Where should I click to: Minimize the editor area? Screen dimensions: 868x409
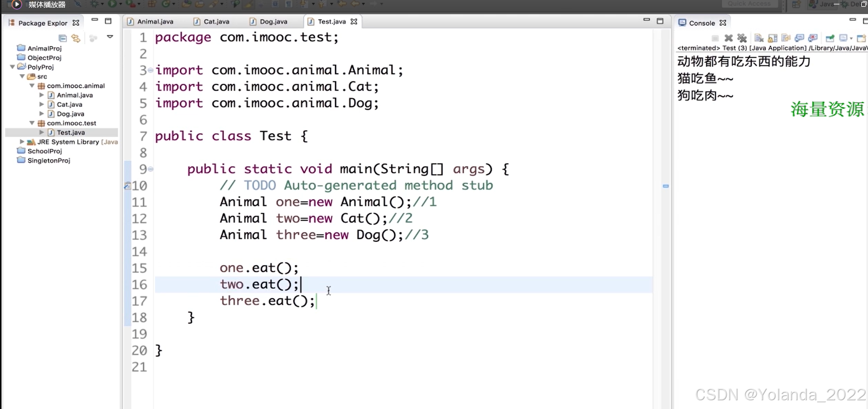coord(646,20)
